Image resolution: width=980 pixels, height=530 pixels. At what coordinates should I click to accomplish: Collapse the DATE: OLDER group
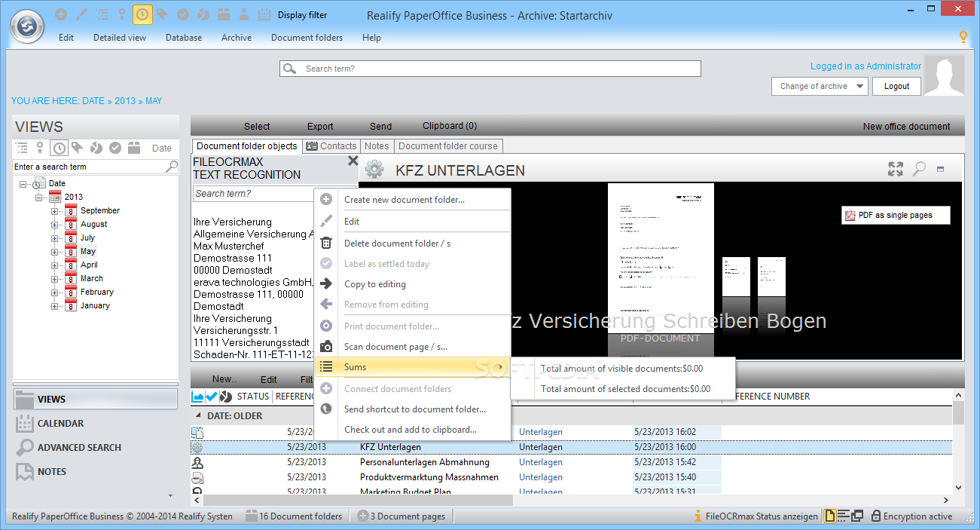point(199,415)
